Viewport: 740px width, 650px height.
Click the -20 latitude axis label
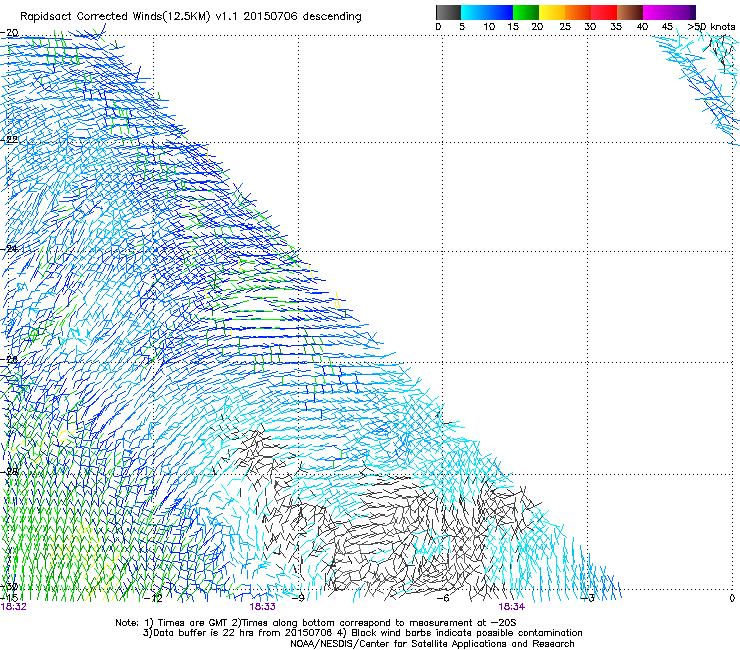[x=9, y=33]
